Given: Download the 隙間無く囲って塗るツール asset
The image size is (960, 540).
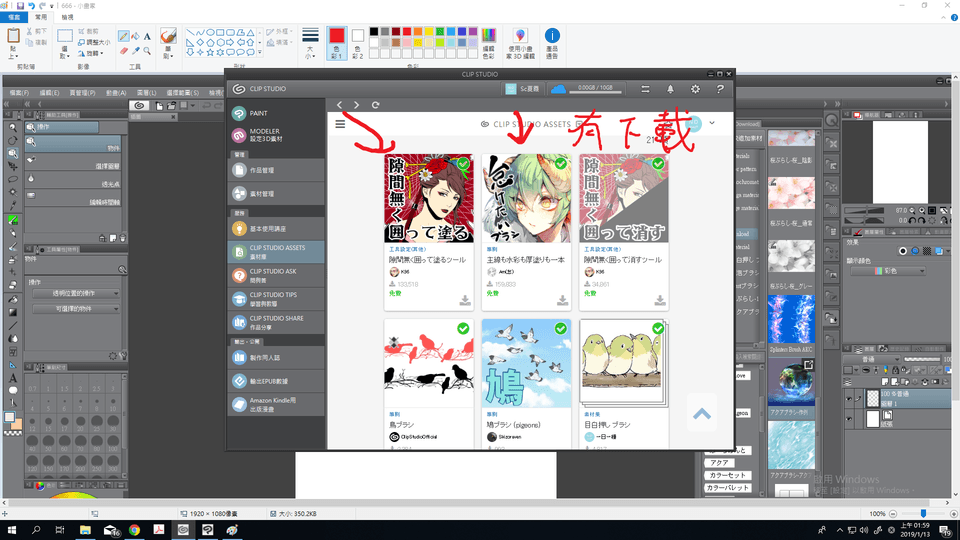Looking at the screenshot, I should tap(465, 300).
